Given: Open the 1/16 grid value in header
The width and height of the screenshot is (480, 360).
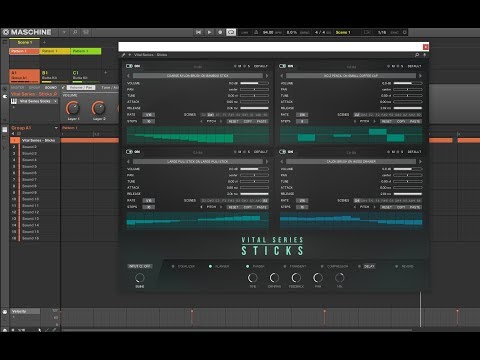Looking at the screenshot, I should coord(382,32).
